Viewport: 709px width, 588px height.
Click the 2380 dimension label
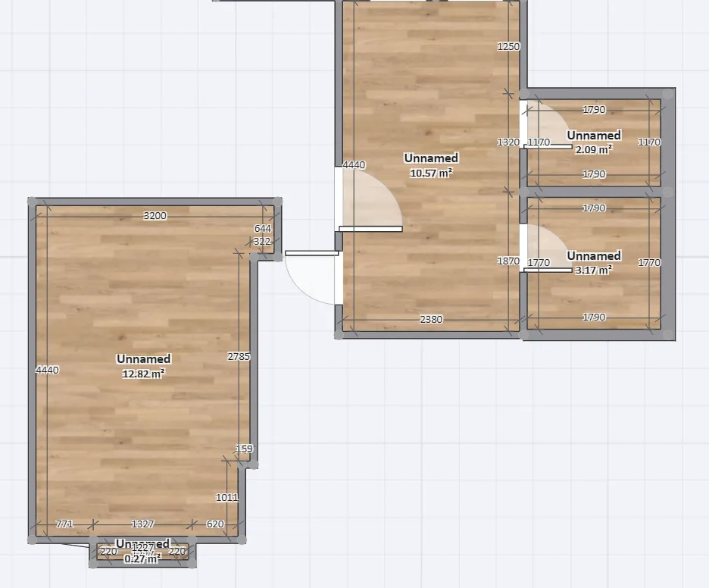click(x=431, y=320)
